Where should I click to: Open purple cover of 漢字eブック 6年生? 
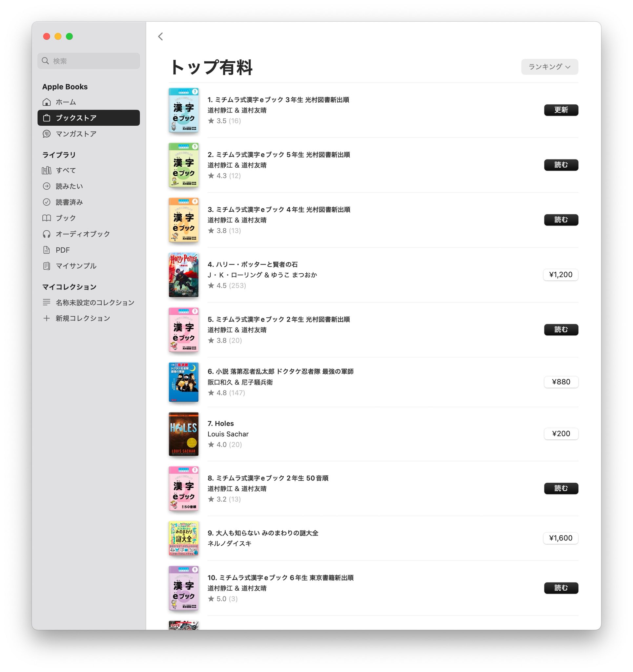[x=184, y=588]
